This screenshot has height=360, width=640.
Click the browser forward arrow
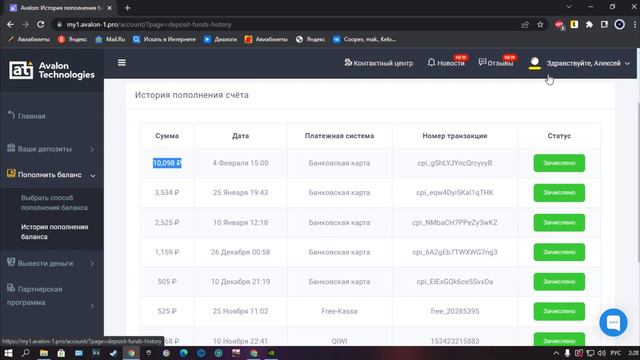25,24
